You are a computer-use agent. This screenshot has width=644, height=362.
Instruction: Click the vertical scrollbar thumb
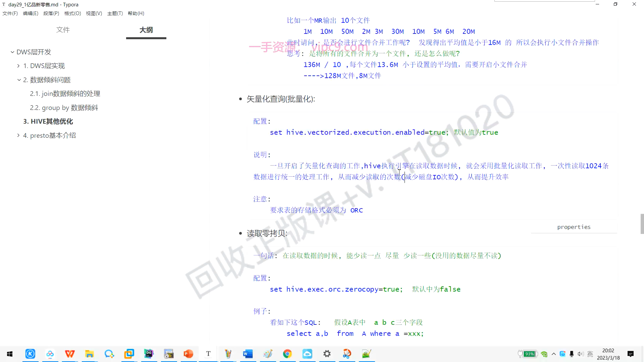642,224
